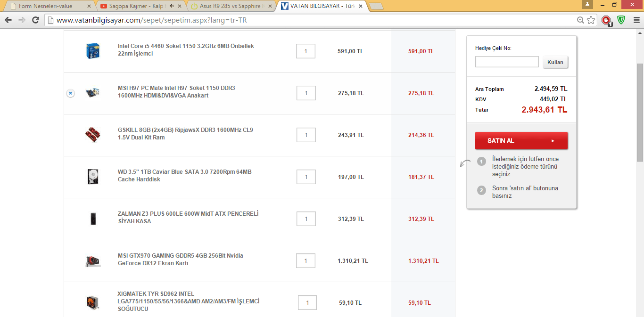Click the 181,37 TL discounted harddisk price
644x317 pixels.
point(421,177)
